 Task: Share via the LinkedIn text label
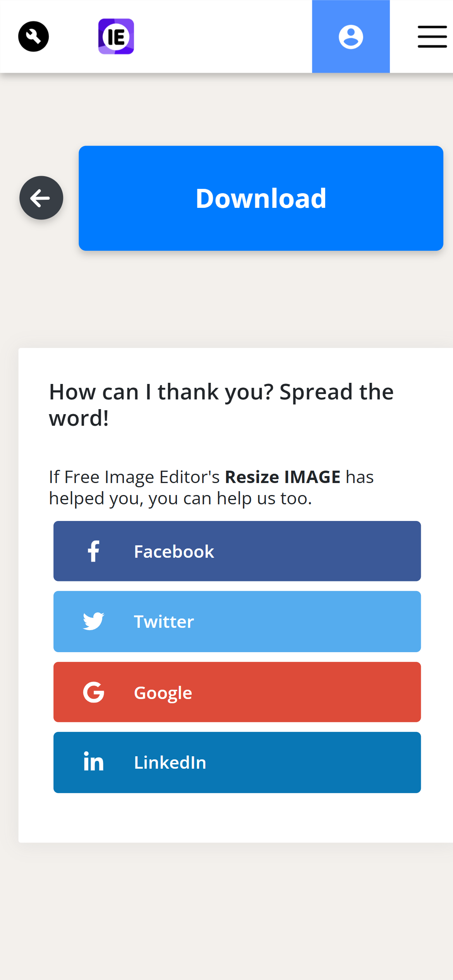170,762
